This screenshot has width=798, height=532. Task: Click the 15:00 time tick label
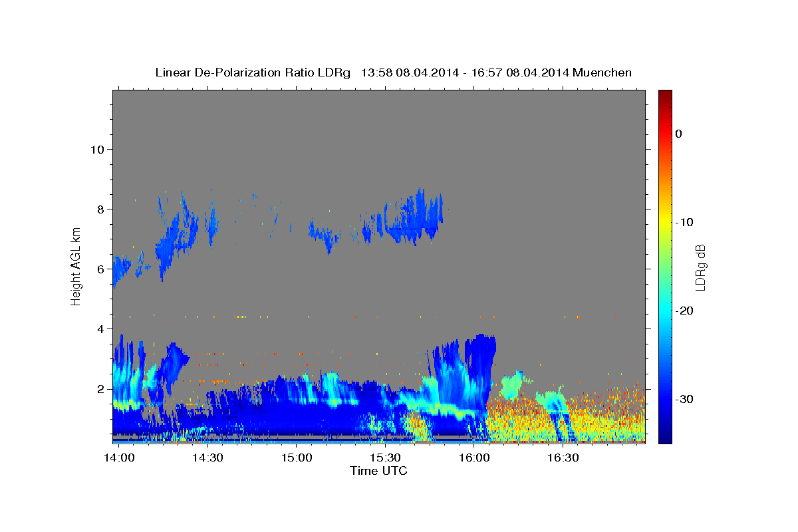click(297, 458)
